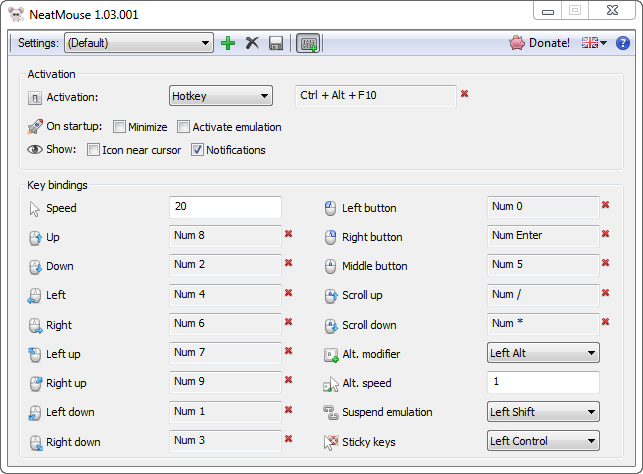Delete current settings profile with X icon
Screen dimensions: 643x474
pos(252,43)
